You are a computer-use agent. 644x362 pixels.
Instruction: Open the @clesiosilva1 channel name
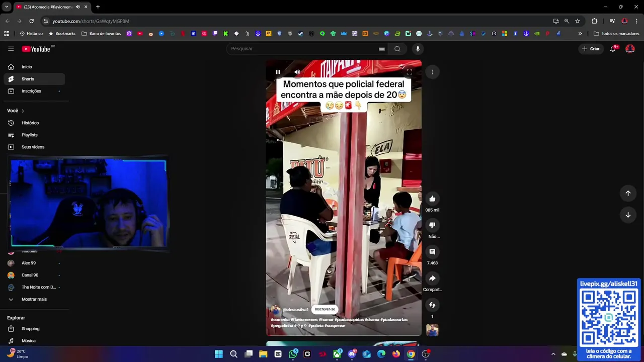(x=295, y=310)
